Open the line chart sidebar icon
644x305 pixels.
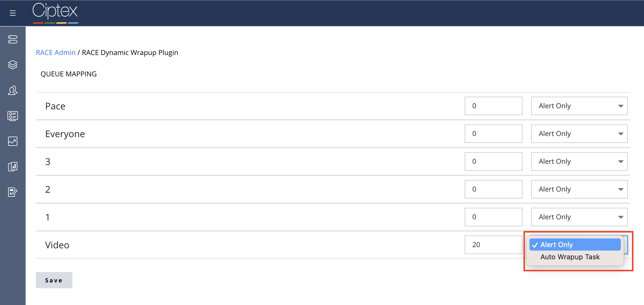point(13,141)
